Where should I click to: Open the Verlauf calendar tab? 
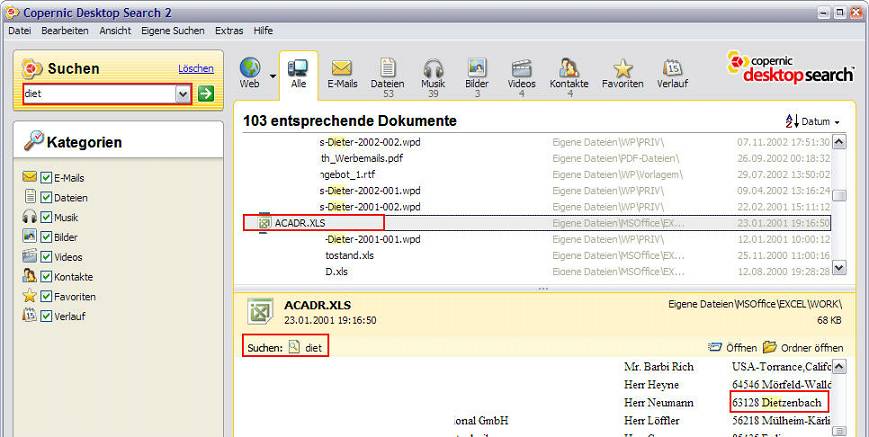click(672, 74)
